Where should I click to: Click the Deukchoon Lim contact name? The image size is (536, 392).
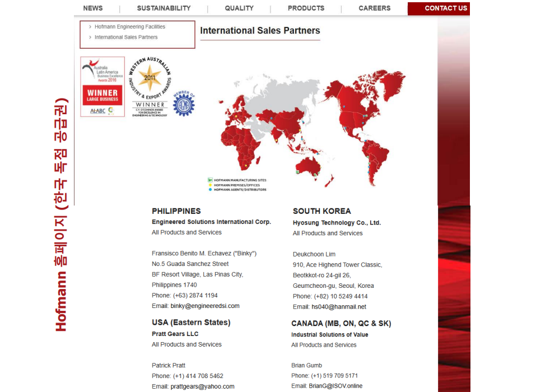tap(314, 254)
